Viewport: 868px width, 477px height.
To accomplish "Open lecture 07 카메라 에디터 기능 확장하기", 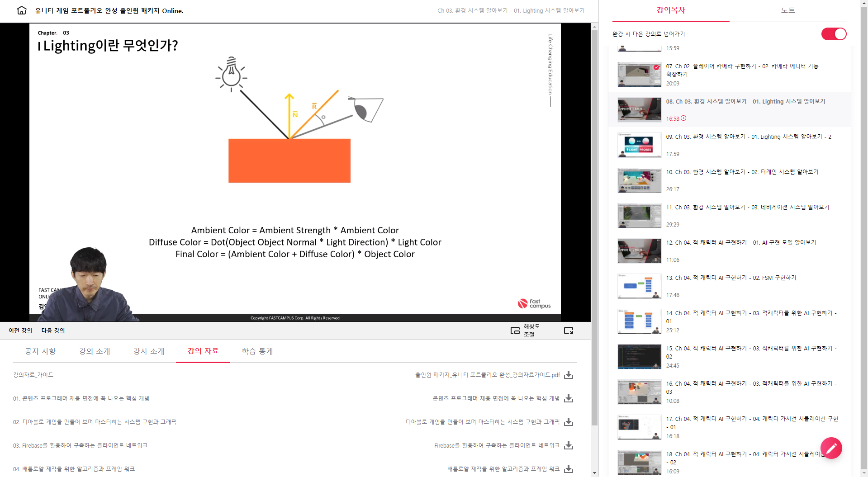I will tap(730, 75).
